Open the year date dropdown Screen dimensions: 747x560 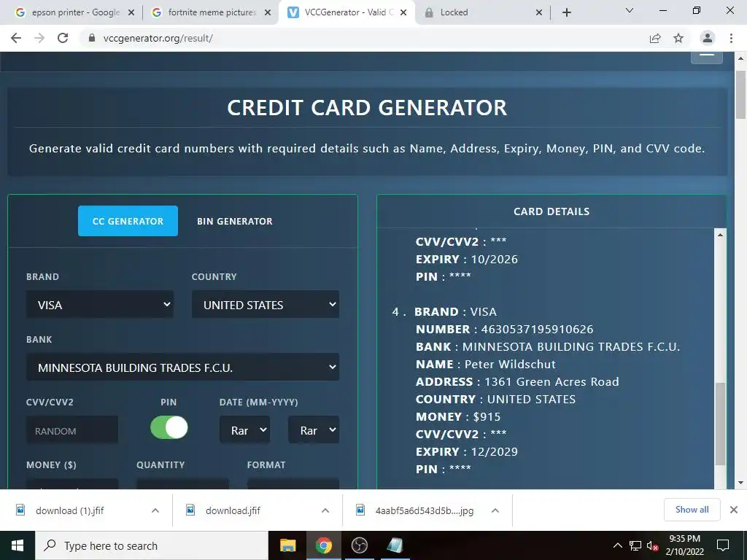click(x=314, y=429)
